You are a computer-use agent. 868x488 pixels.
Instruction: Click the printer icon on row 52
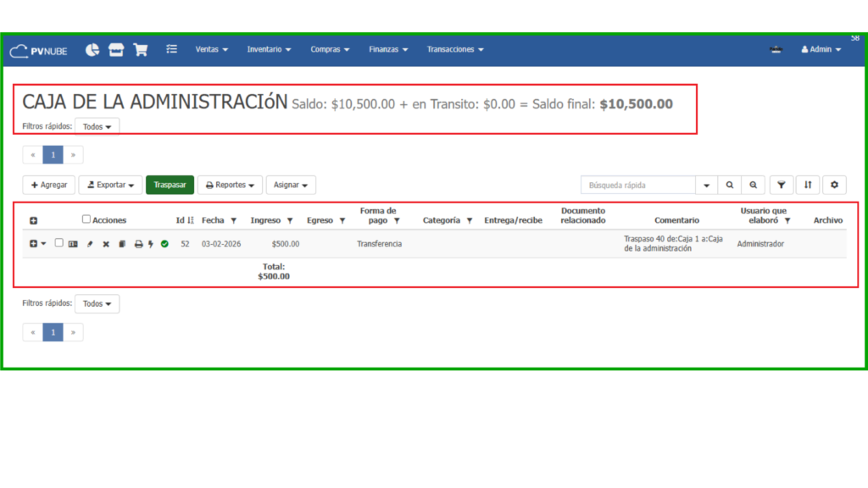[138, 244]
